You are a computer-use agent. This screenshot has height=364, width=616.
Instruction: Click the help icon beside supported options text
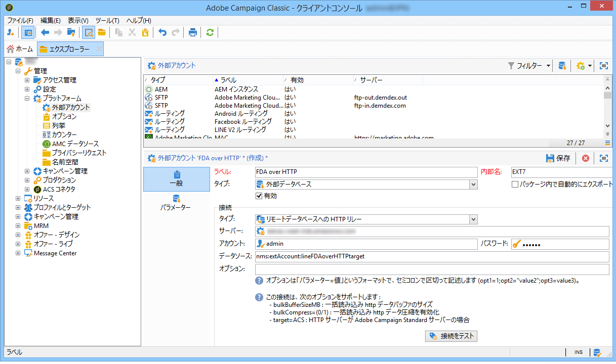(259, 297)
